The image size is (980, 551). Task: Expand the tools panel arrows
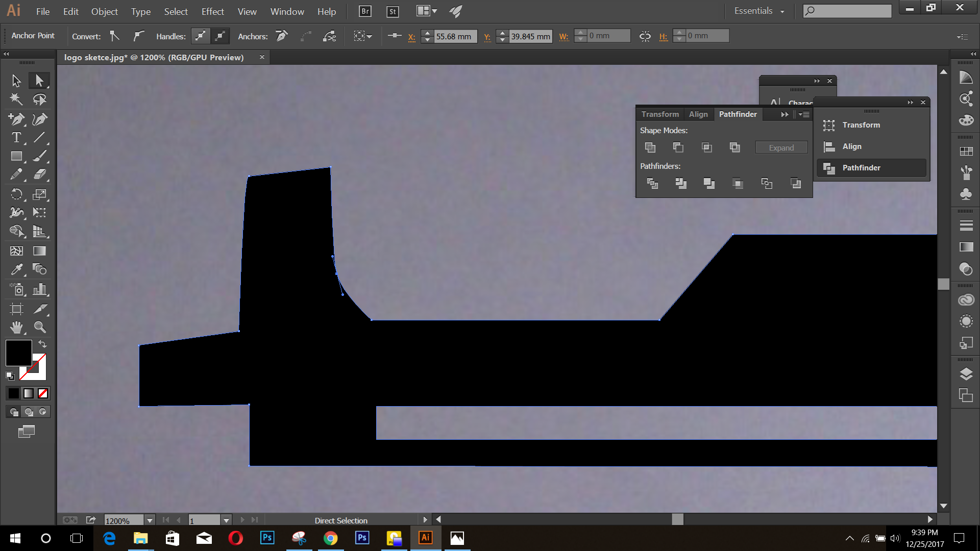tap(6, 54)
